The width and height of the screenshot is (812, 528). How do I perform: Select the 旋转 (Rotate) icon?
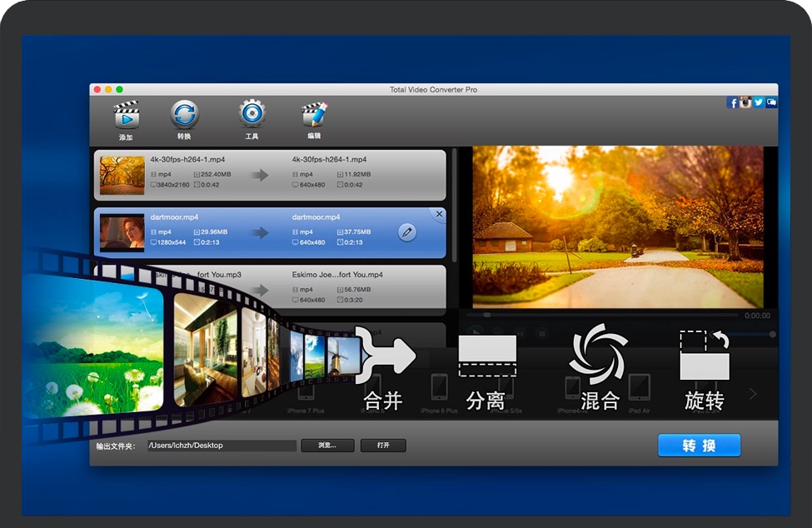[x=705, y=355]
